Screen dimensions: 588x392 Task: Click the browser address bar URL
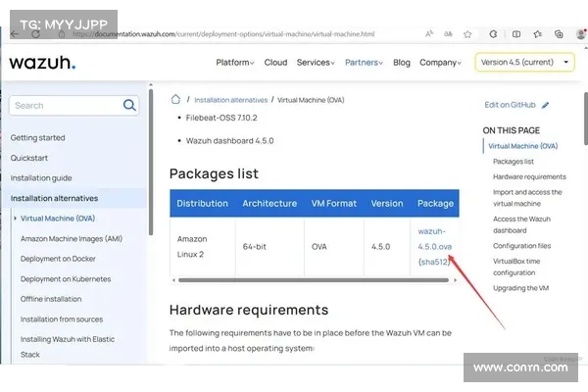tap(223, 34)
